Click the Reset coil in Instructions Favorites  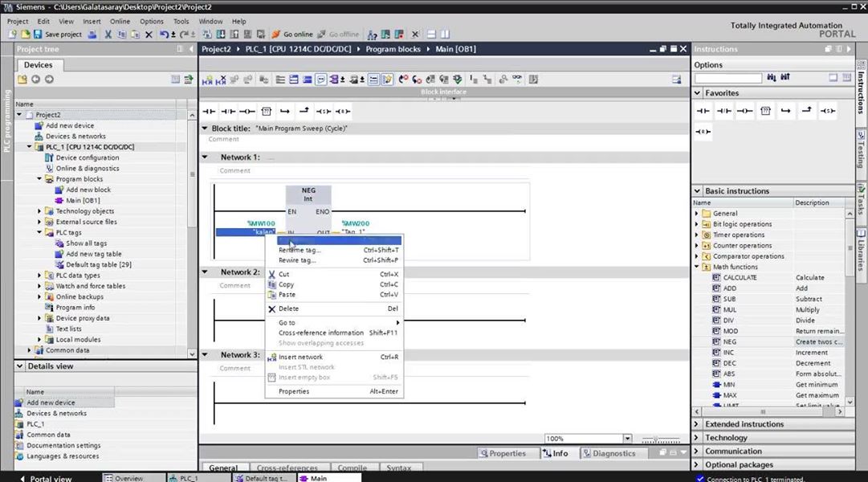pyautogui.click(x=703, y=132)
